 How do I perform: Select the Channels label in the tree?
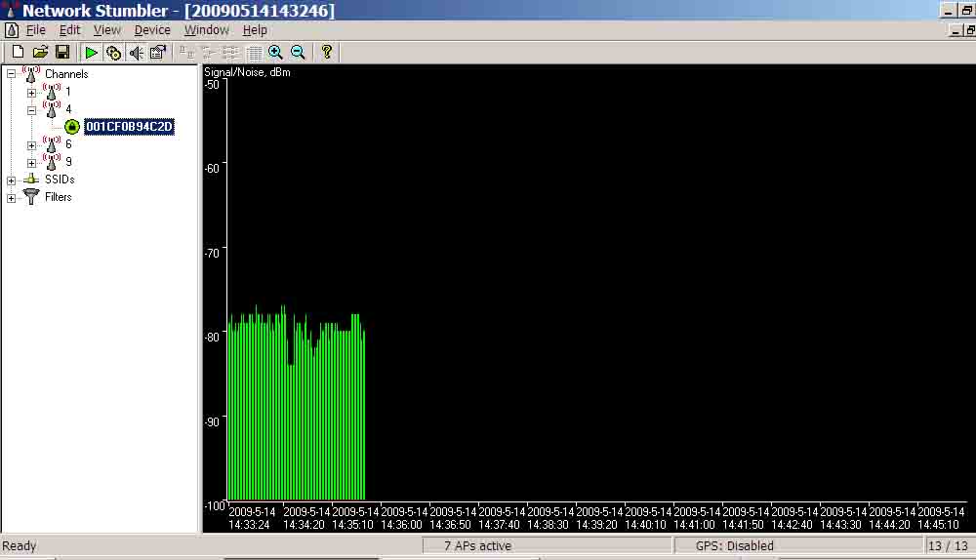click(x=66, y=74)
